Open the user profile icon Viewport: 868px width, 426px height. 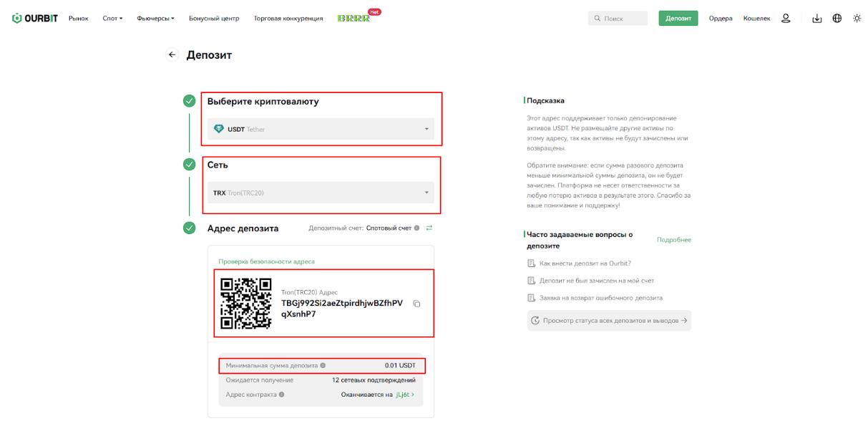tap(786, 19)
